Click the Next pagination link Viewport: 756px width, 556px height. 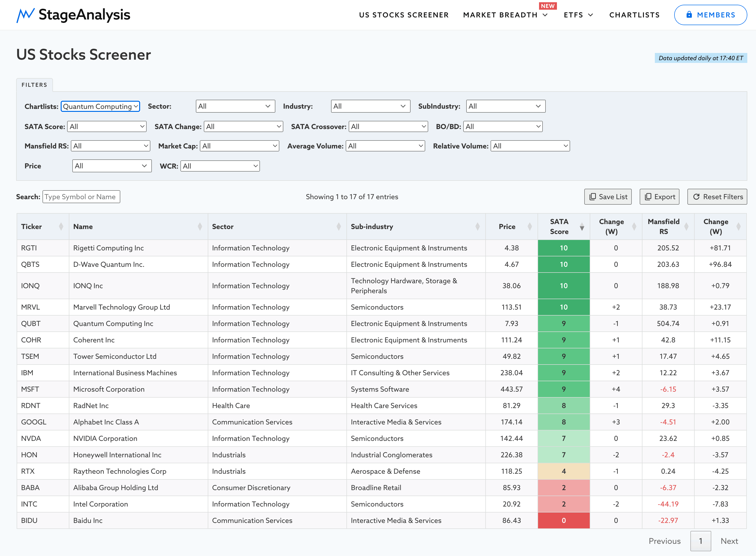pos(729,541)
